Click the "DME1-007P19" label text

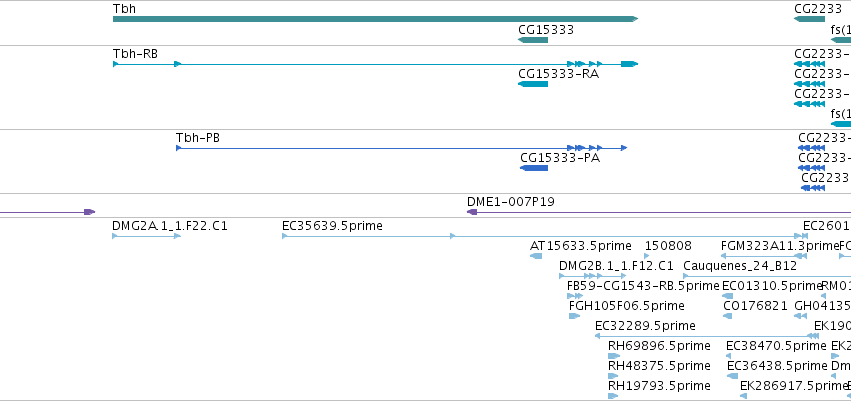tap(511, 202)
